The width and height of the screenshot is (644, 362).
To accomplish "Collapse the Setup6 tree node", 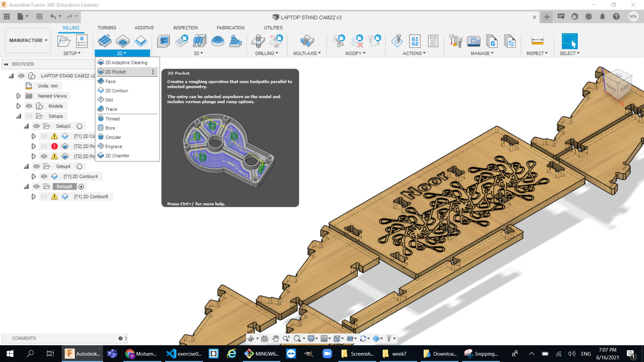I will (26, 186).
